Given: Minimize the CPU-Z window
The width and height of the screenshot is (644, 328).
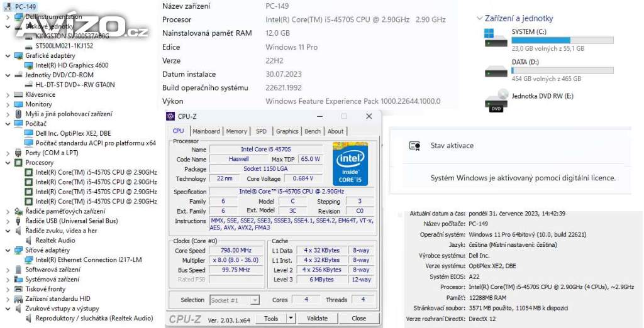Looking at the screenshot, I should coord(319,116).
